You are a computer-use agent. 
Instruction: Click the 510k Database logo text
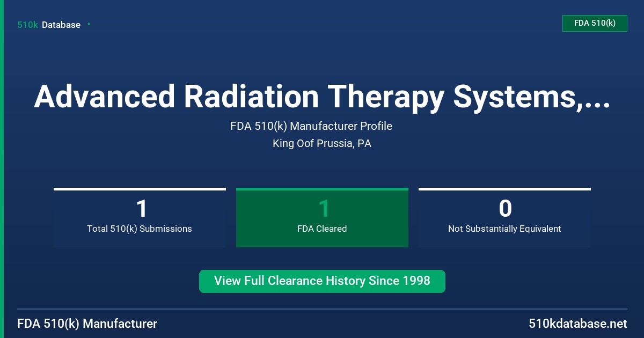(49, 25)
